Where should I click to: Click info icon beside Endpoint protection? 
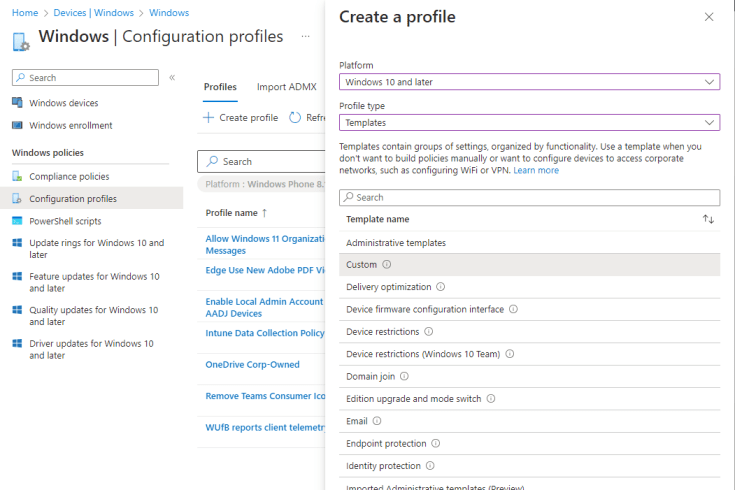(436, 443)
